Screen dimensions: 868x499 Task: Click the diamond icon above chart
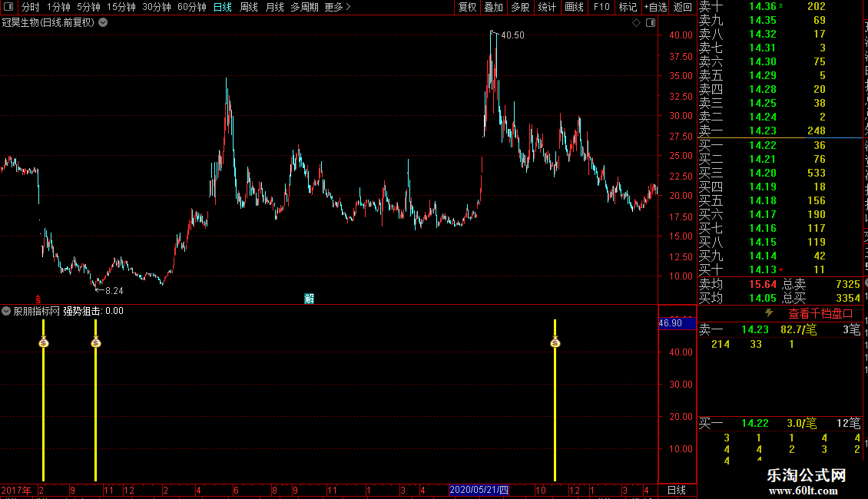[x=636, y=23]
